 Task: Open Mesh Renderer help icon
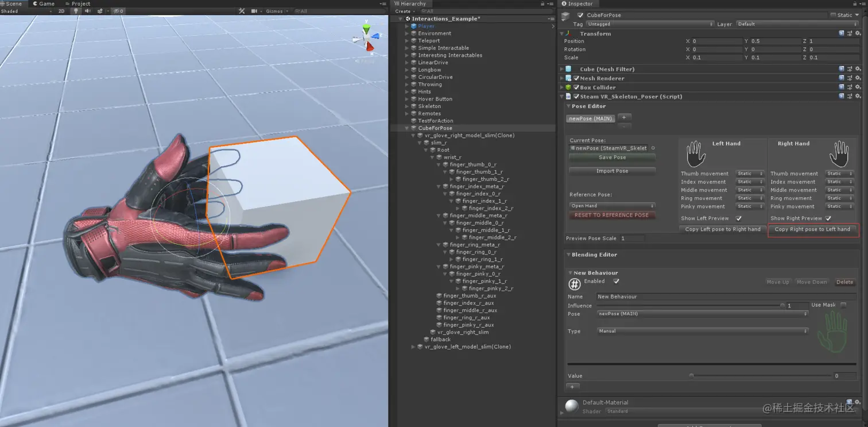point(842,78)
